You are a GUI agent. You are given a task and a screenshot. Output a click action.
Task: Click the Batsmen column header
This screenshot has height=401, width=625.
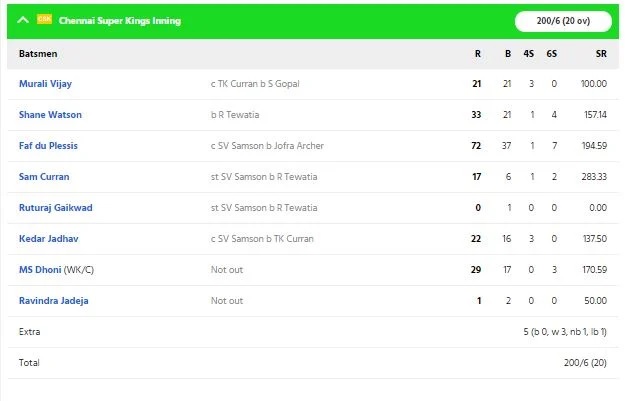[38, 54]
